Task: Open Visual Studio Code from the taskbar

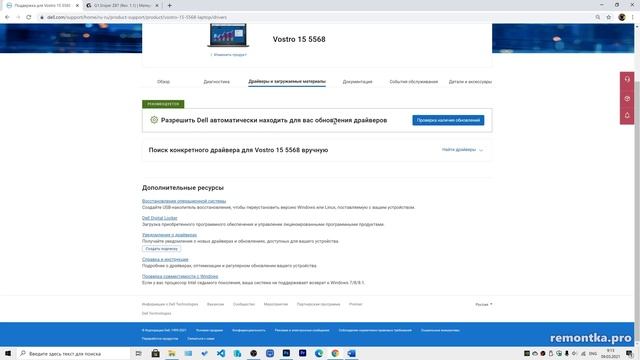Action: (x=221, y=353)
